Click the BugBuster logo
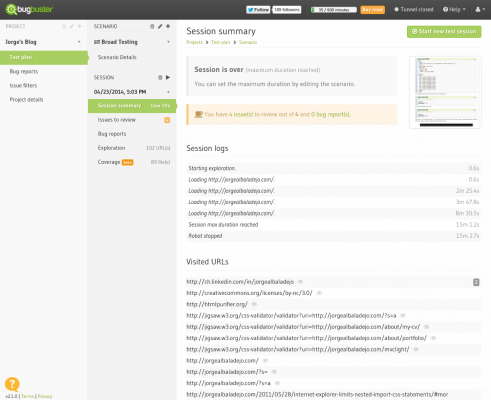 [x=29, y=9]
